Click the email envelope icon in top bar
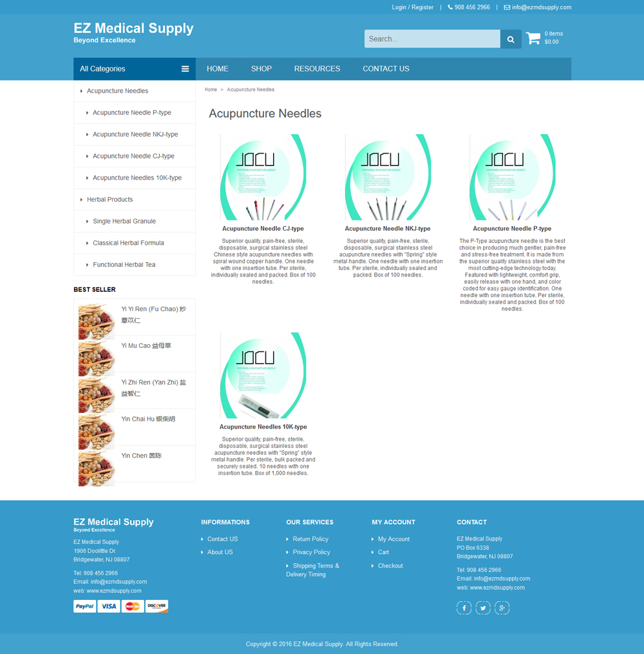The height and width of the screenshot is (654, 644). tap(507, 7)
